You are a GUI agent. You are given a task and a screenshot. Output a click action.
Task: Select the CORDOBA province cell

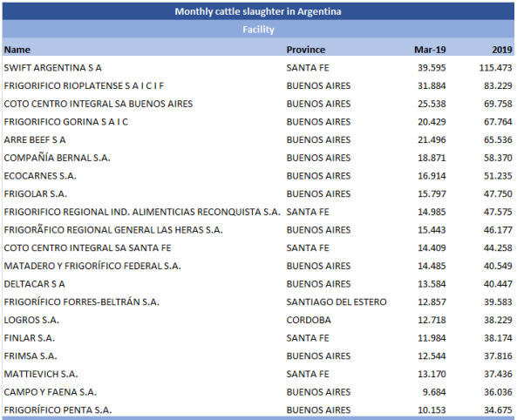(309, 320)
